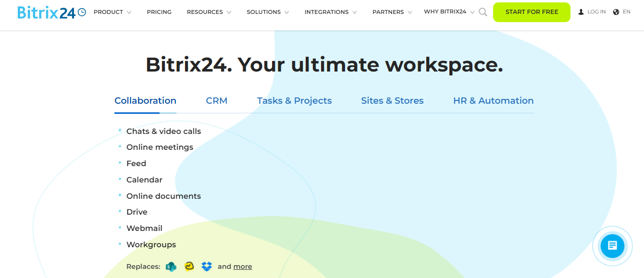The width and height of the screenshot is (644, 278).
Task: Switch to the Sites & Stores tab
Action: click(392, 100)
